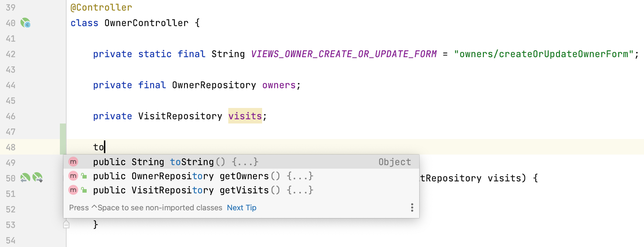This screenshot has width=644, height=247.
Task: Open the Next Tip link
Action: click(241, 207)
